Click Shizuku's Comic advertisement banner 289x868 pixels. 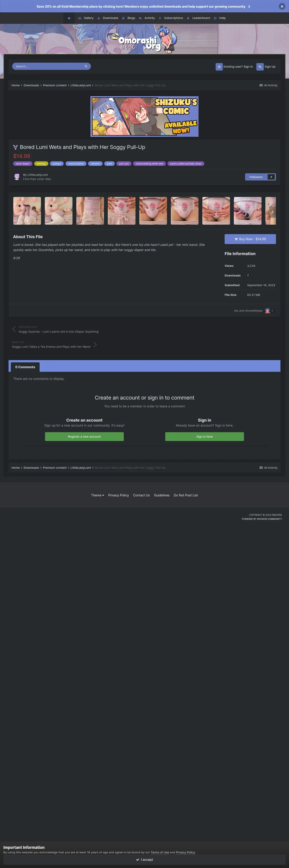click(x=144, y=116)
